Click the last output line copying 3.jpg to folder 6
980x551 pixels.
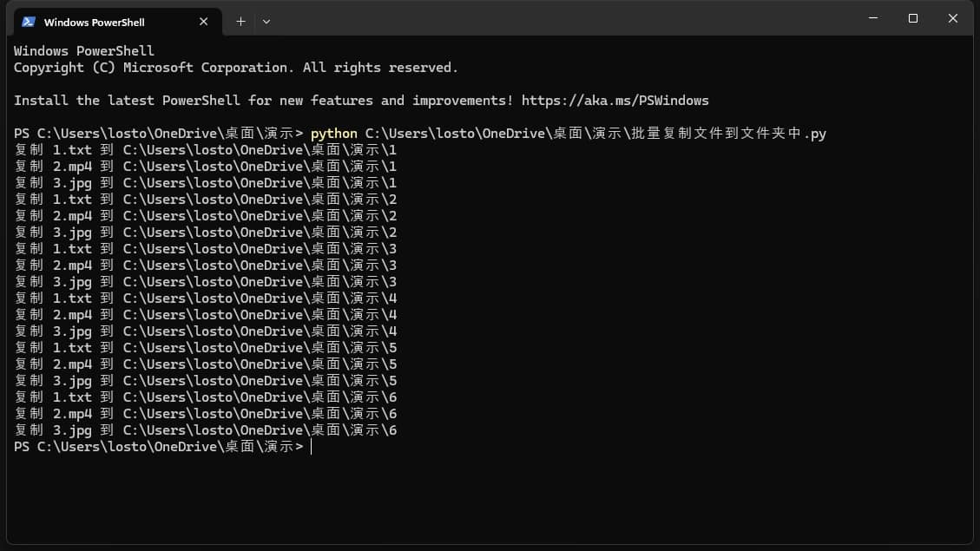pos(206,430)
